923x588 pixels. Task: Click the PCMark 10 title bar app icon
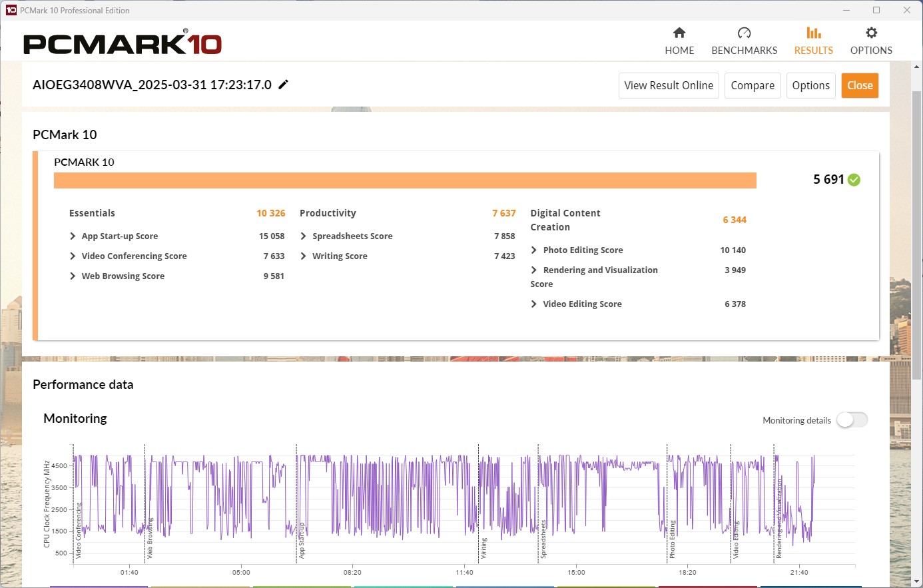(11, 10)
